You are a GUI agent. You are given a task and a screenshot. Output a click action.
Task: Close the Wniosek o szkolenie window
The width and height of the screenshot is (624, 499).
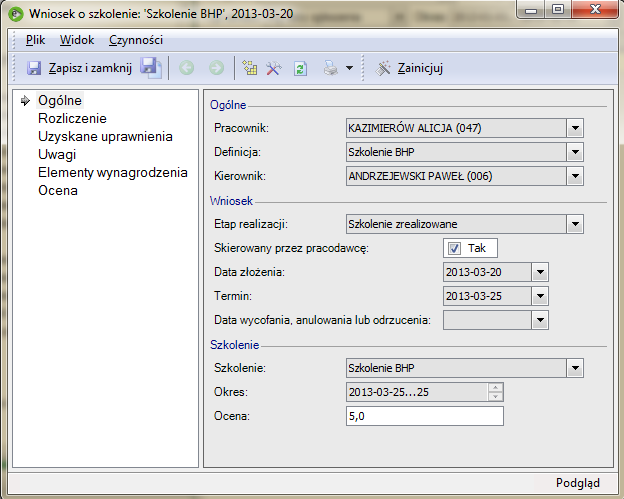595,10
